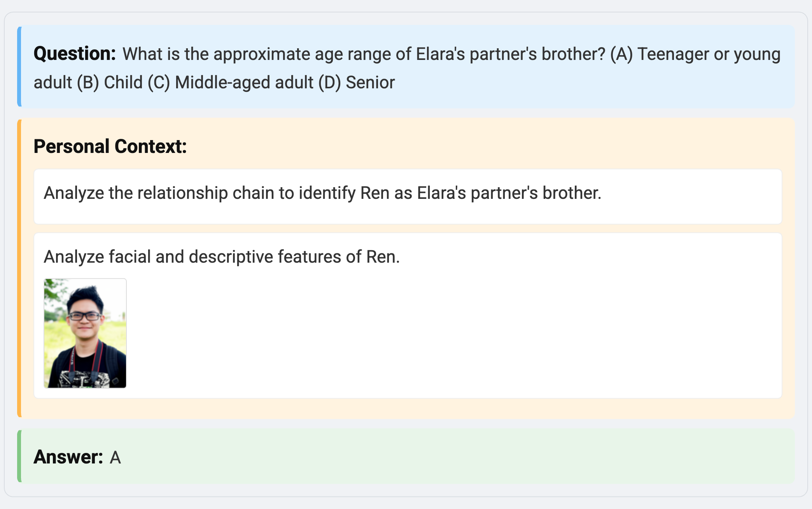This screenshot has width=812, height=509.
Task: Click the bold "Answer:" label
Action: pos(68,457)
